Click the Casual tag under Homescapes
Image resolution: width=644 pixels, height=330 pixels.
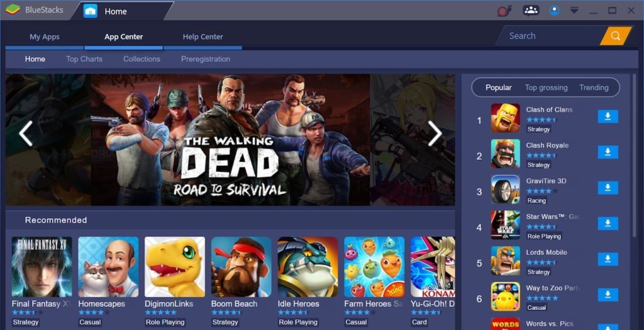[x=89, y=322]
